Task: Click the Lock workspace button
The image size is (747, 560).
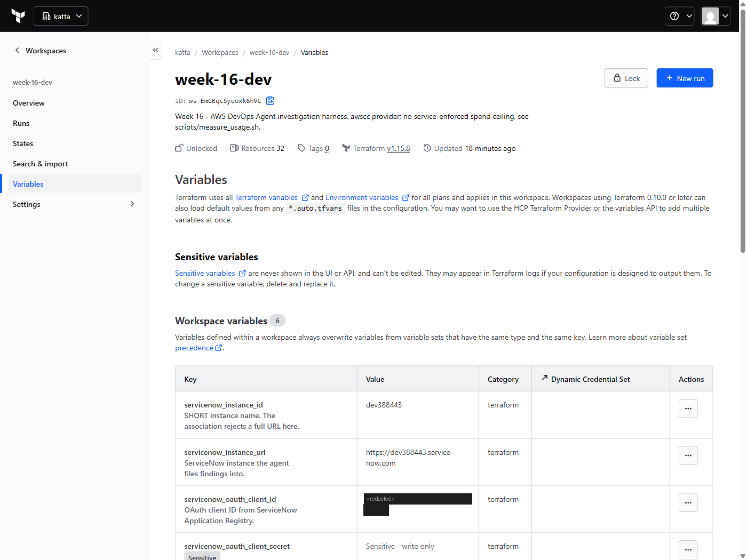Action: point(626,78)
